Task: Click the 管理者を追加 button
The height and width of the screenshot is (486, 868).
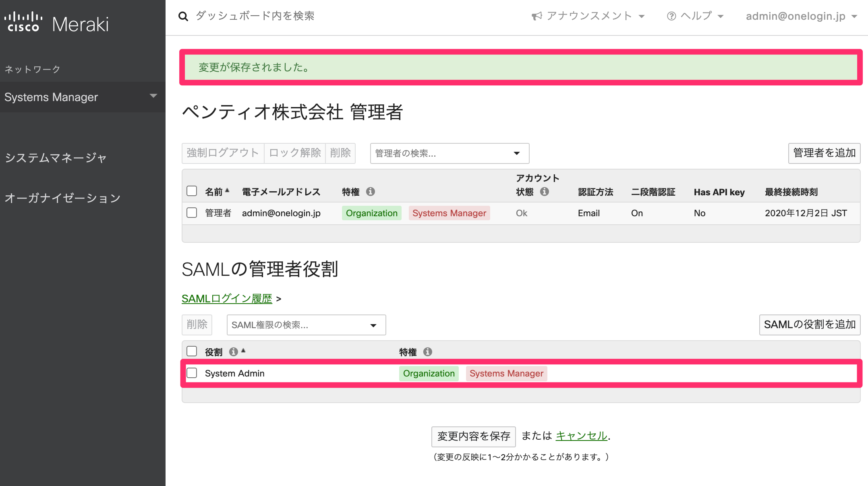Action: [x=824, y=153]
